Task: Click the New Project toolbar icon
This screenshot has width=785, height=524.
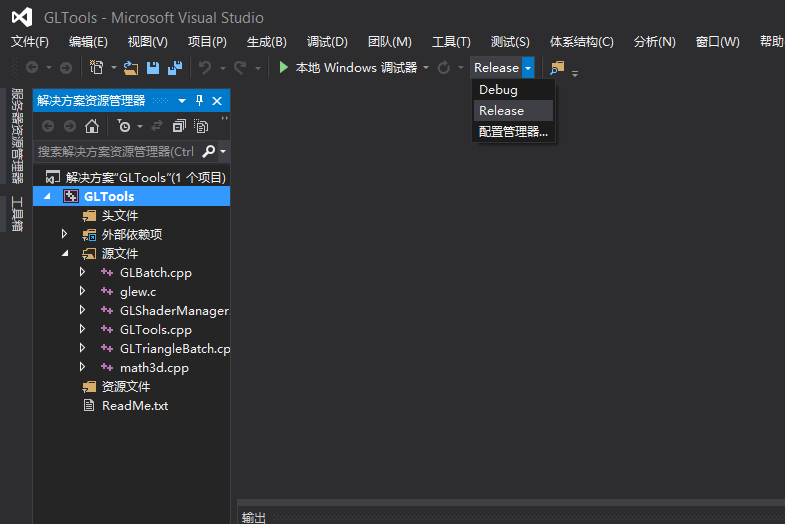Action: pos(97,68)
